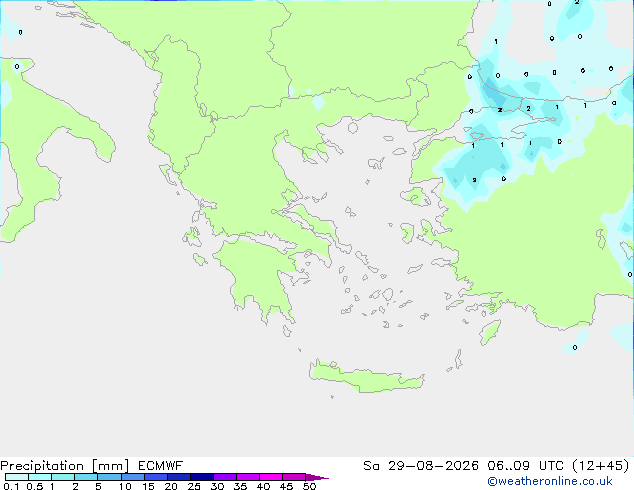Click the '50' legend scale label

(x=309, y=486)
